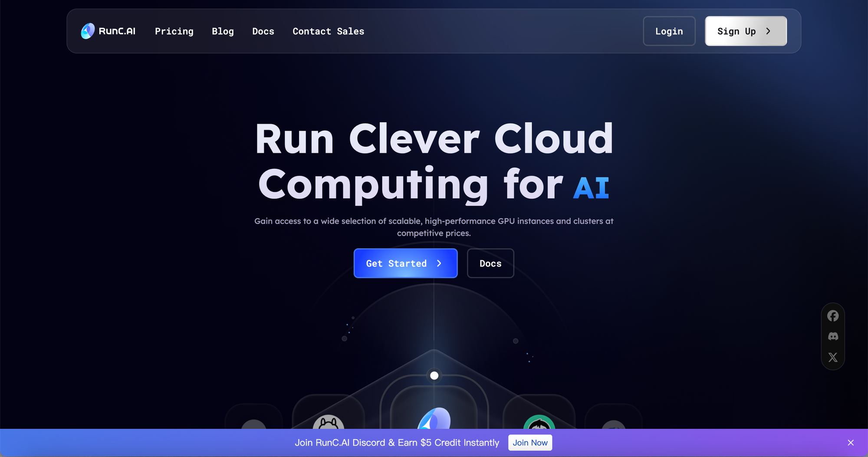Click the Sign Up button

(746, 31)
